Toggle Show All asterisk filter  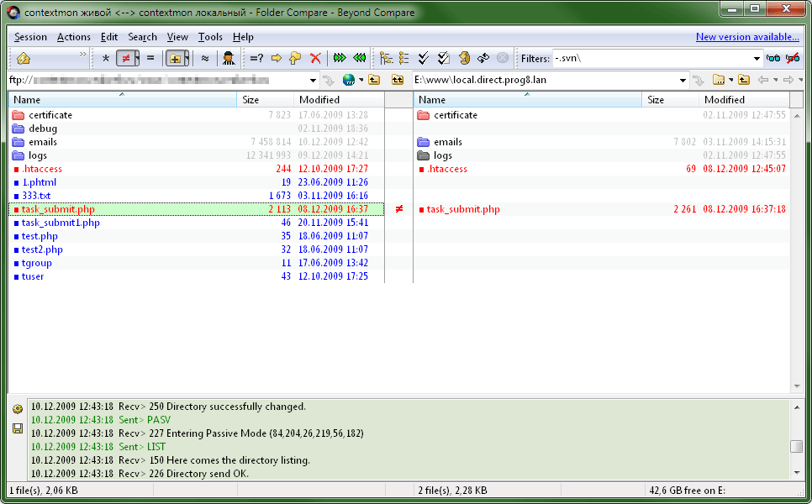106,59
